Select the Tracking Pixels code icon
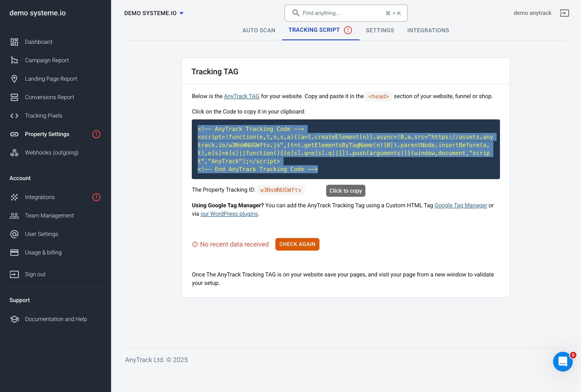 (x=14, y=116)
